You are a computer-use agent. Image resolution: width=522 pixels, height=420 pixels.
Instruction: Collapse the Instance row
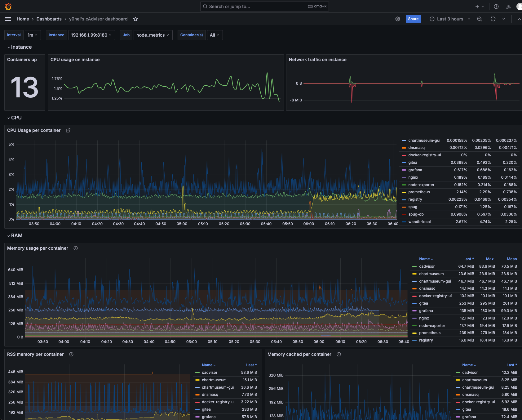pos(19,47)
